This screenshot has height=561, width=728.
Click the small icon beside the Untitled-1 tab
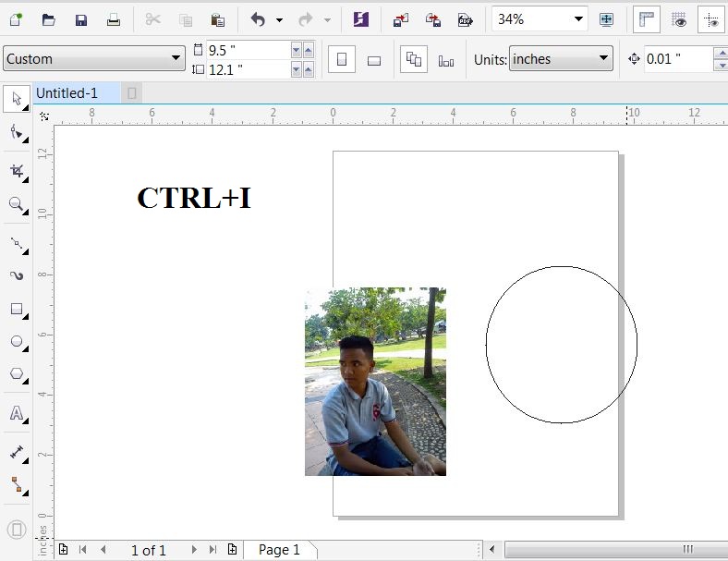[132, 93]
